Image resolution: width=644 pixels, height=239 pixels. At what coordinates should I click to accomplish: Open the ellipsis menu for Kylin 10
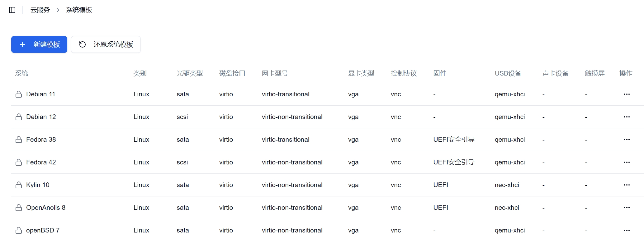(x=627, y=185)
